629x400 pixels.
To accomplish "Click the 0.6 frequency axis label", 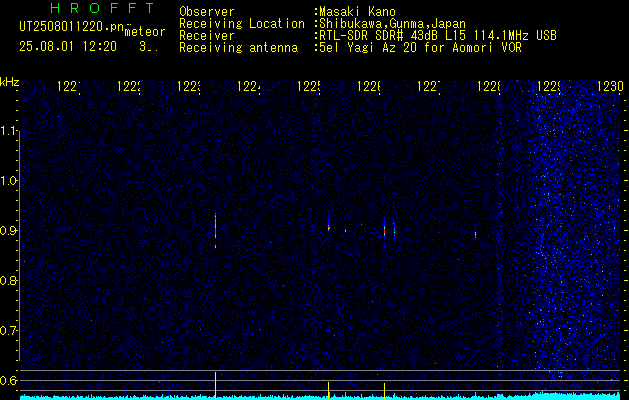I will coord(9,380).
